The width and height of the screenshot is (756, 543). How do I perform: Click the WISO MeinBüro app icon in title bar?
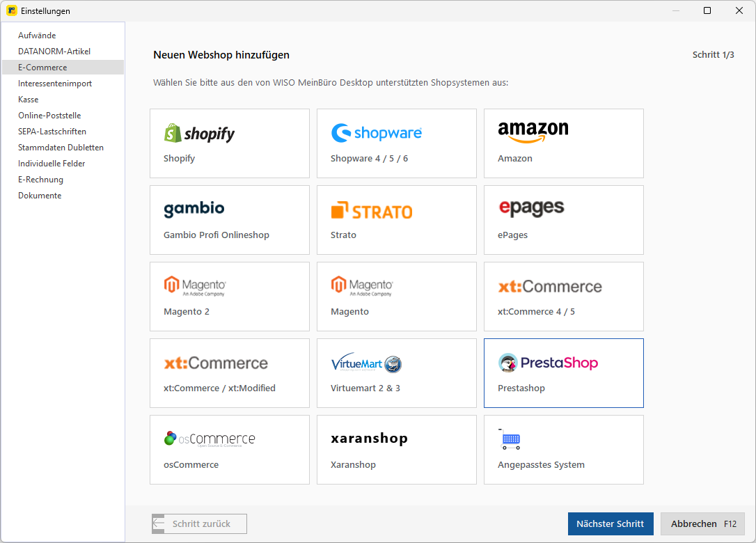12,10
